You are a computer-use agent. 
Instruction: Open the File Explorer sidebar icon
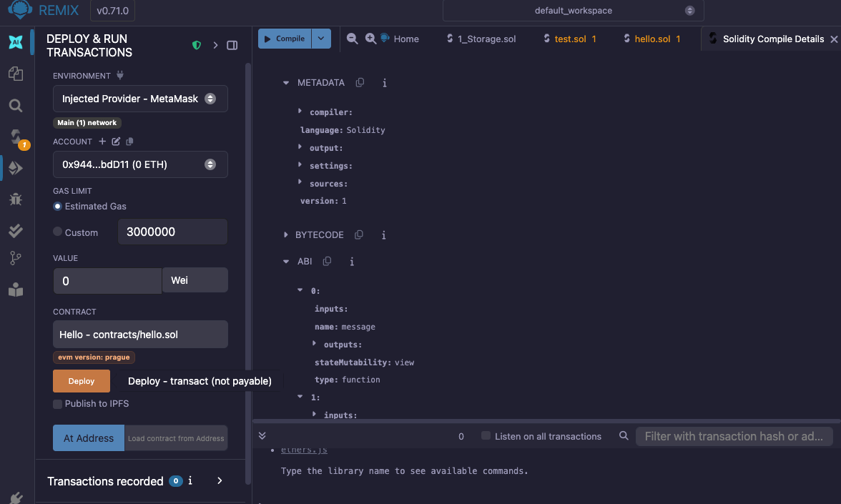click(16, 74)
